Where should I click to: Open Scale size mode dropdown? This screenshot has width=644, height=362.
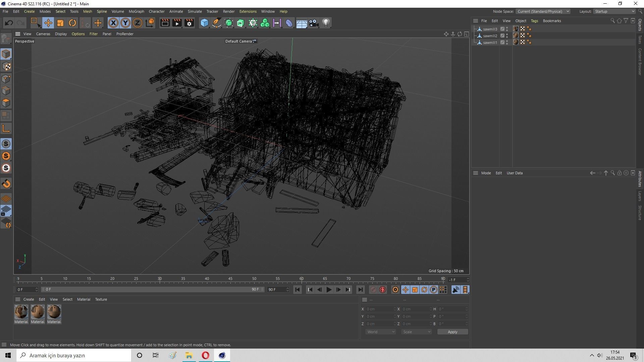[417, 332]
